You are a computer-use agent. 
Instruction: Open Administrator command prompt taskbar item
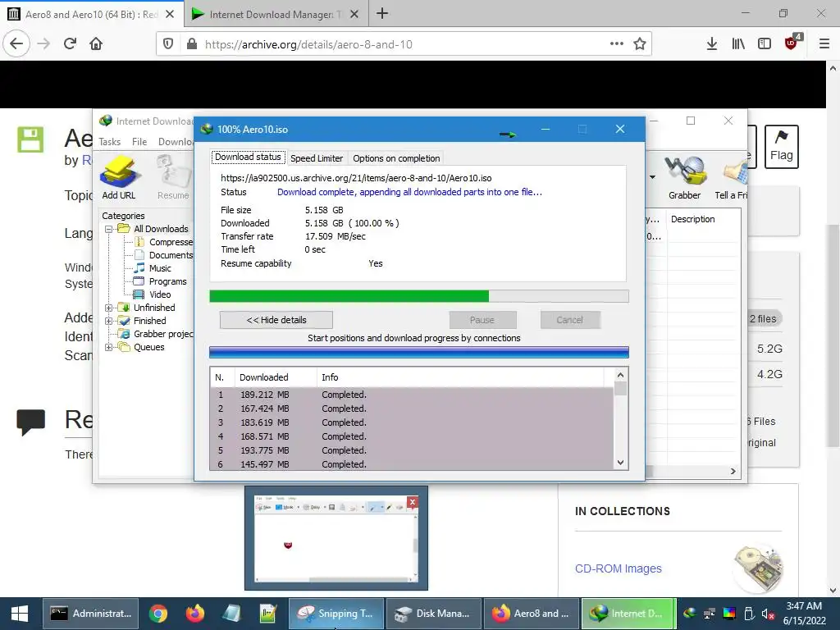[x=90, y=614]
